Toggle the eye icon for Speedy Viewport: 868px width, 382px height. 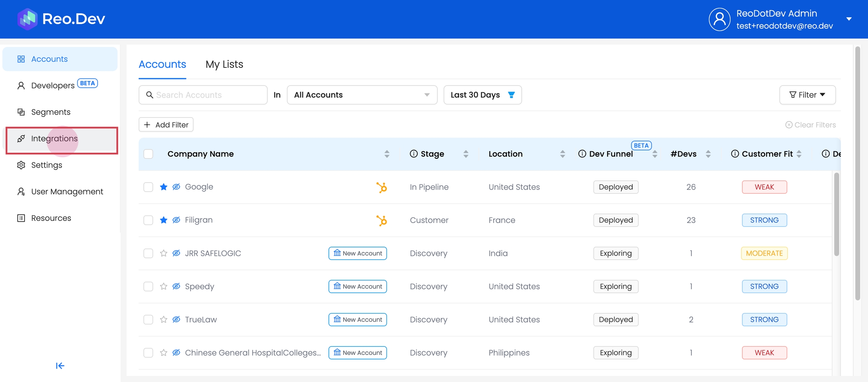coord(176,286)
